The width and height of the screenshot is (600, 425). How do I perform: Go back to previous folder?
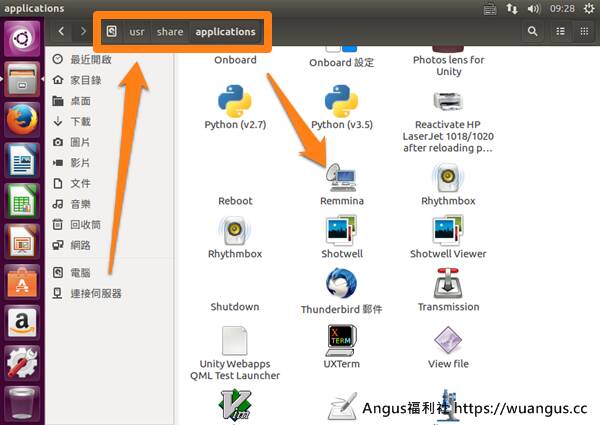click(x=61, y=31)
